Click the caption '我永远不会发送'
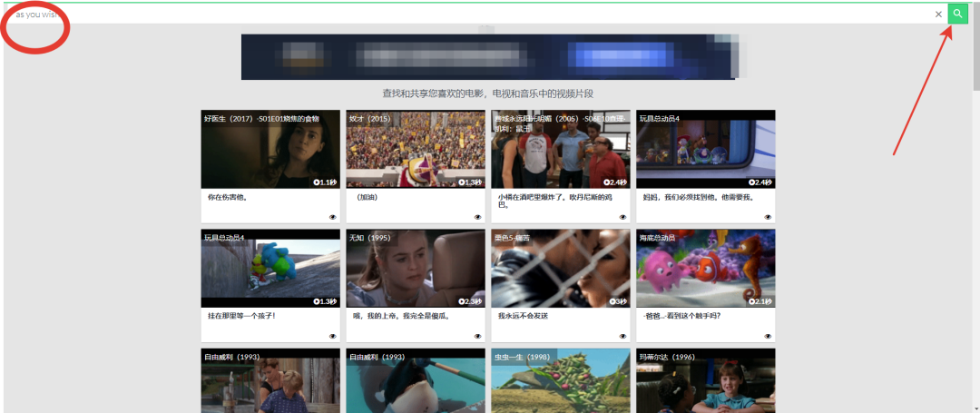The height and width of the screenshot is (413, 980). tap(524, 316)
